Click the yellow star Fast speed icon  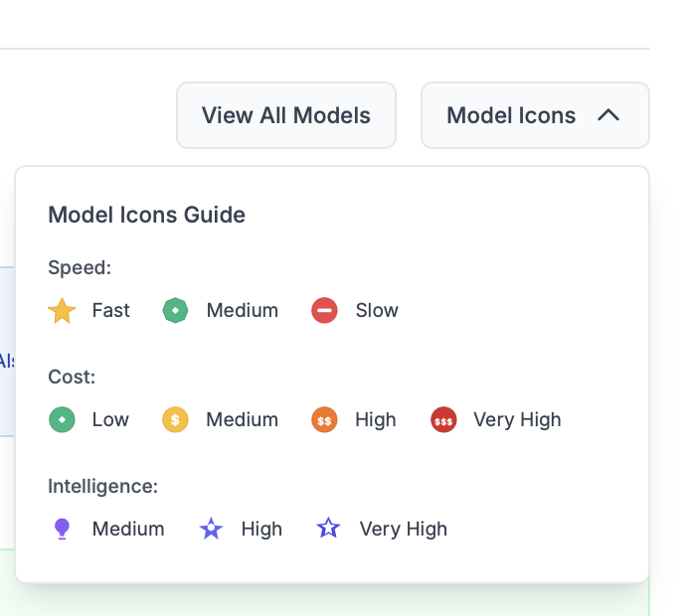click(x=62, y=311)
